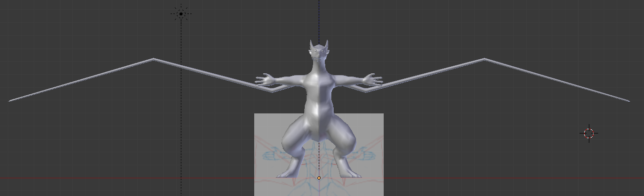
Task: Click the clawed foot on the left
Action: tap(286, 174)
